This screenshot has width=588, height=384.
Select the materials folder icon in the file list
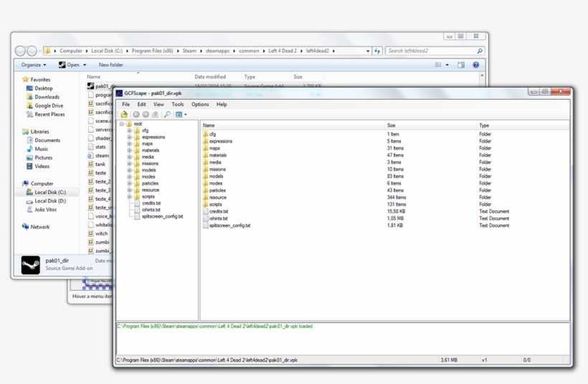205,155
